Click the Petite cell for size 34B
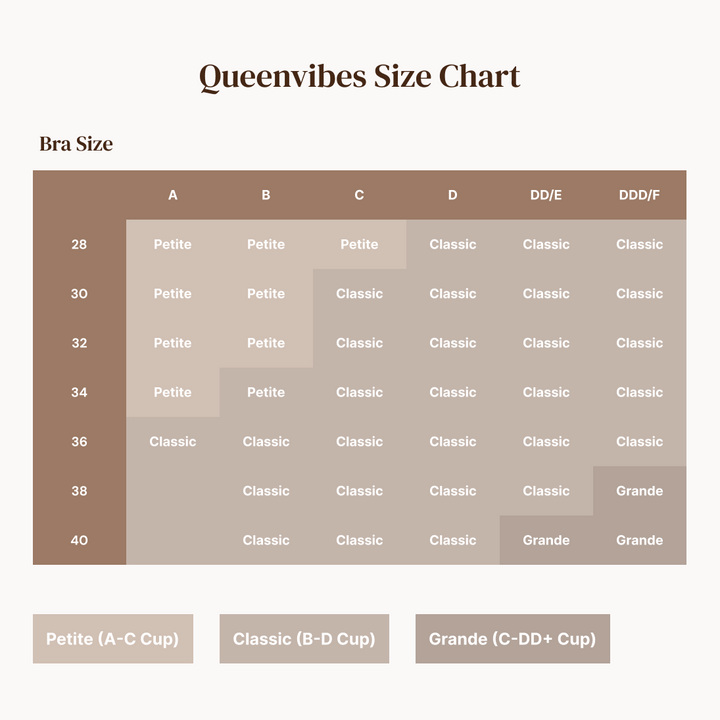The width and height of the screenshot is (720, 720). click(266, 392)
